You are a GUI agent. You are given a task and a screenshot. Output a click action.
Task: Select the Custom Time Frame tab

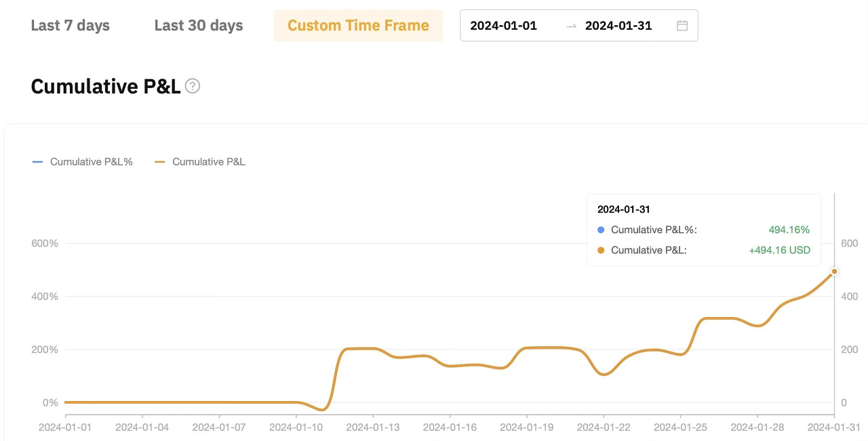tap(358, 26)
